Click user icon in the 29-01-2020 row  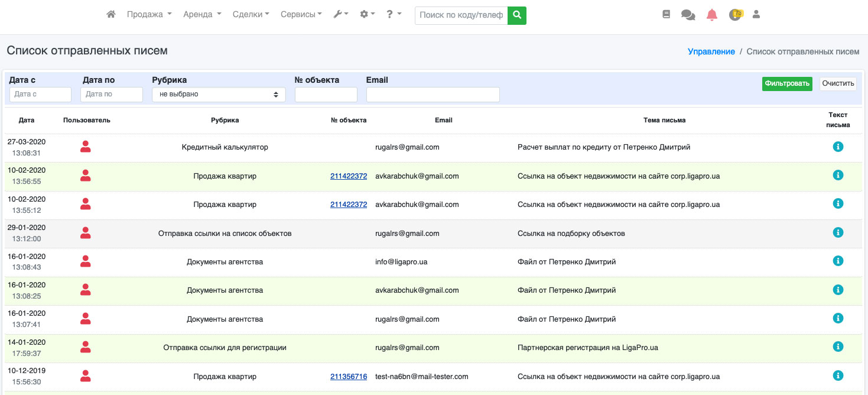pos(86,233)
